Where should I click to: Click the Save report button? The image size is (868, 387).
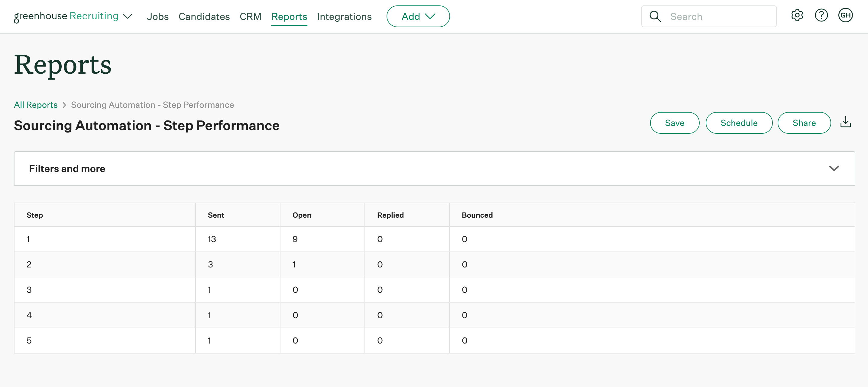675,123
